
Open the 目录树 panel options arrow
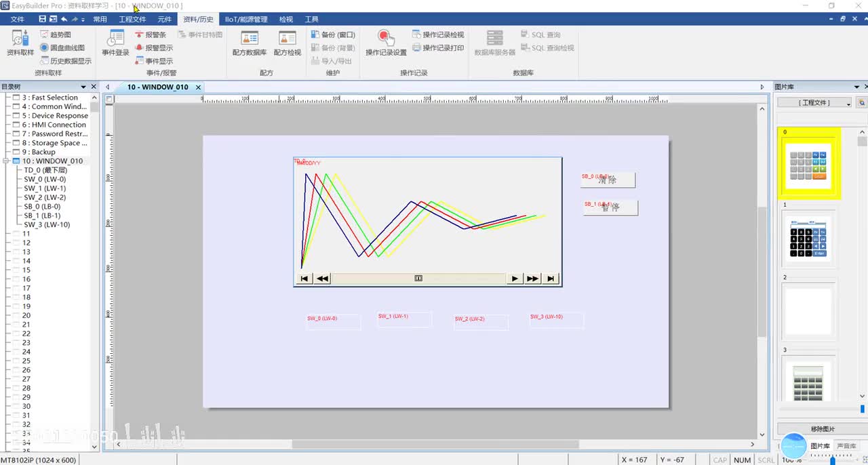coord(84,87)
